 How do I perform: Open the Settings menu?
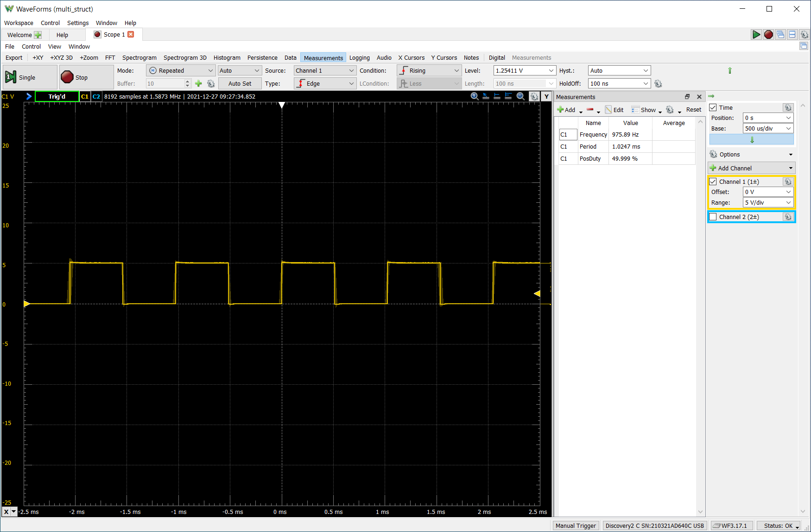pyautogui.click(x=78, y=23)
